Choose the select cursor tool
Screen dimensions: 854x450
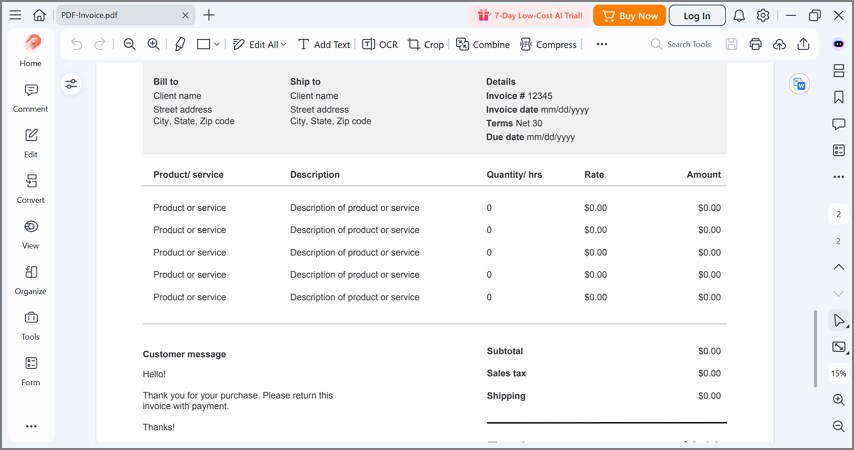pos(839,320)
